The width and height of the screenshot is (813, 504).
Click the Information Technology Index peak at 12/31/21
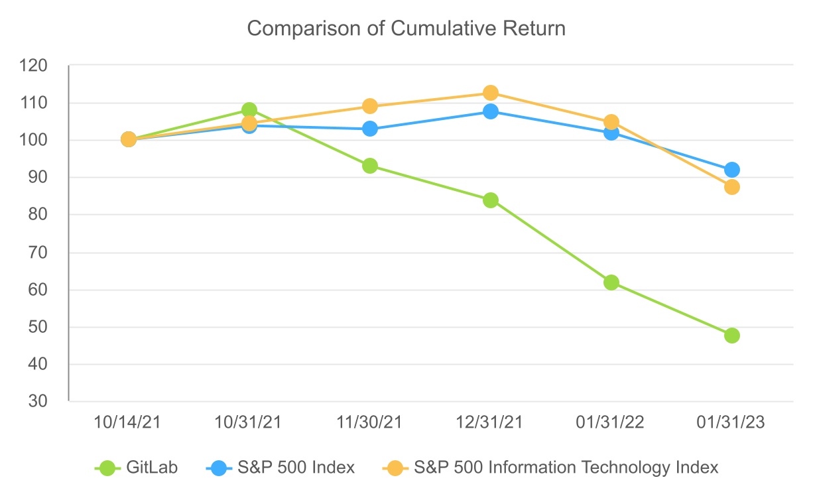tap(491, 93)
